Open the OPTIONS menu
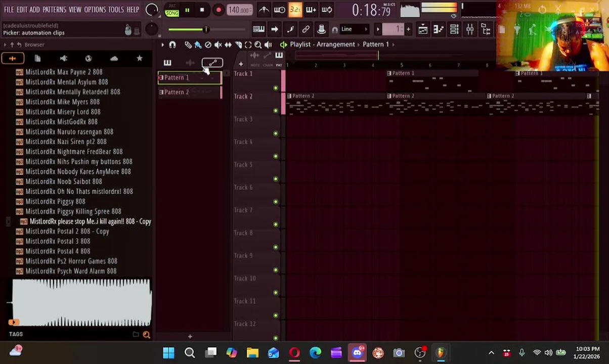The height and width of the screenshot is (364, 609). click(x=95, y=10)
